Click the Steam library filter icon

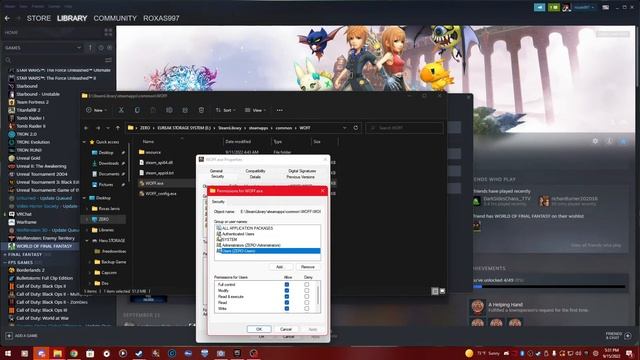pyautogui.click(x=109, y=60)
